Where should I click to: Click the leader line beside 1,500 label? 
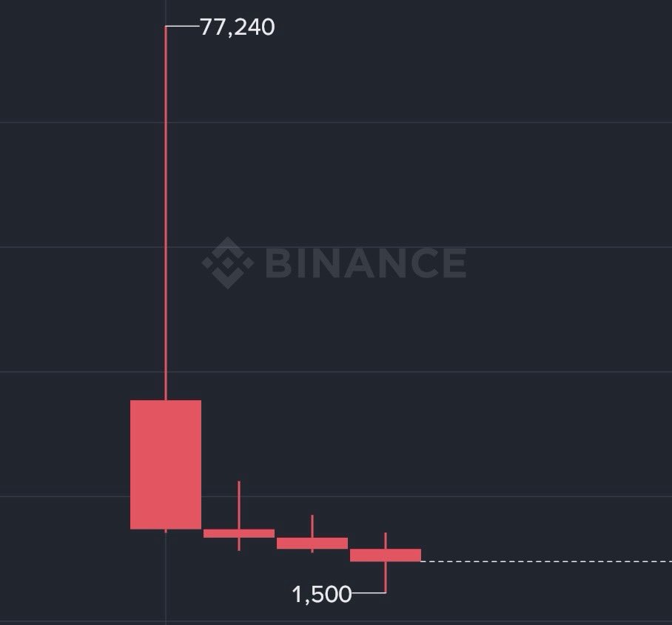369,592
